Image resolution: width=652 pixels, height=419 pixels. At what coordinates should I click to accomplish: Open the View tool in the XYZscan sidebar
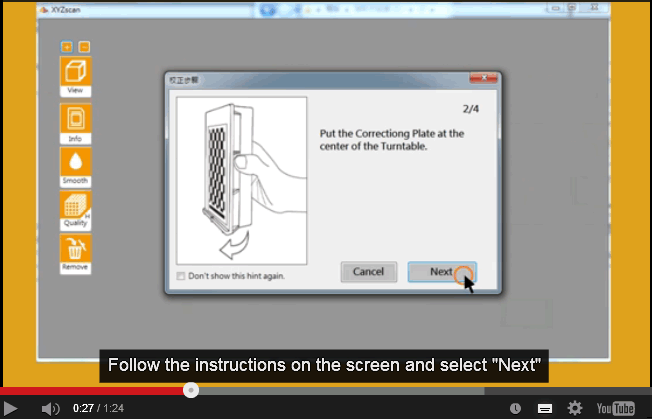[x=75, y=77]
